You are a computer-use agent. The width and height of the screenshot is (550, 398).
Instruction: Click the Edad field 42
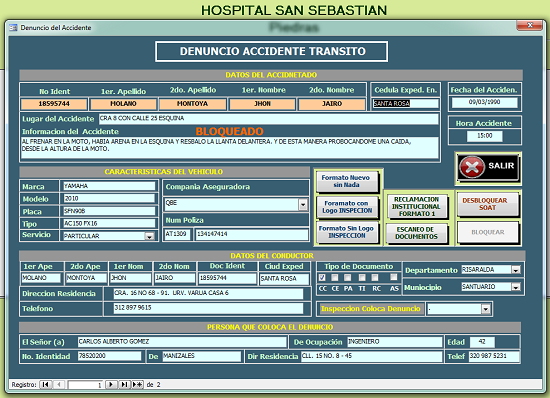click(482, 342)
